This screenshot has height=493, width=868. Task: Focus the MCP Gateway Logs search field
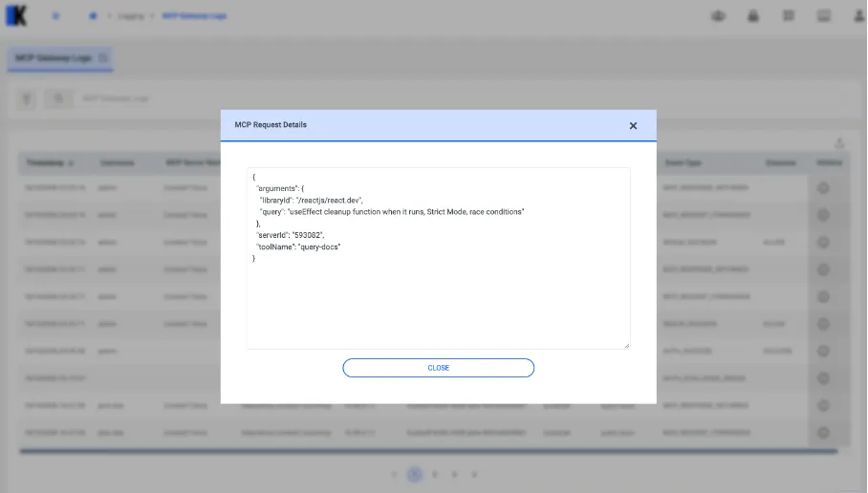[x=460, y=99]
